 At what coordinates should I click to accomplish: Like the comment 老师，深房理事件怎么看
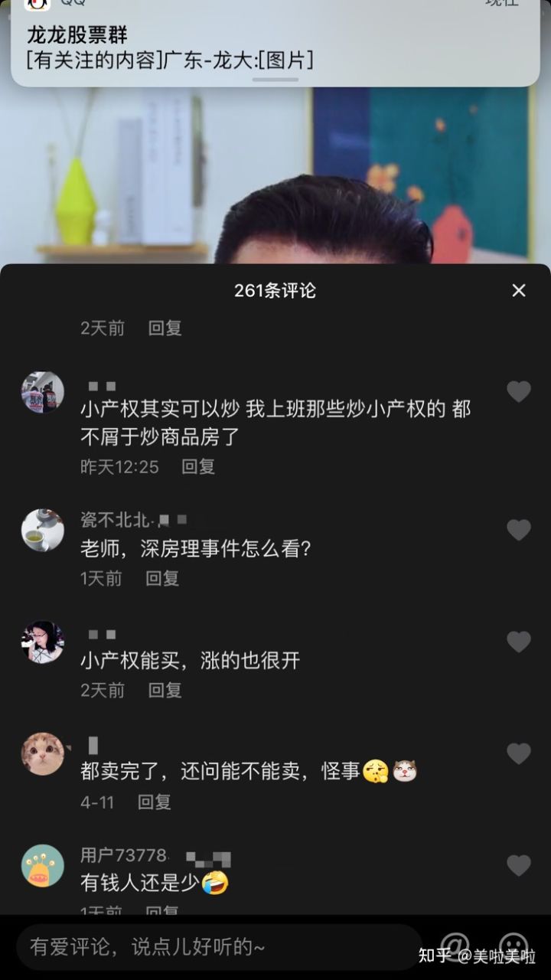click(x=519, y=530)
